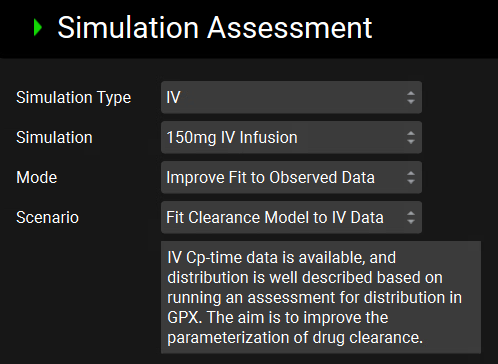Click the Scenario field label

coord(47,217)
